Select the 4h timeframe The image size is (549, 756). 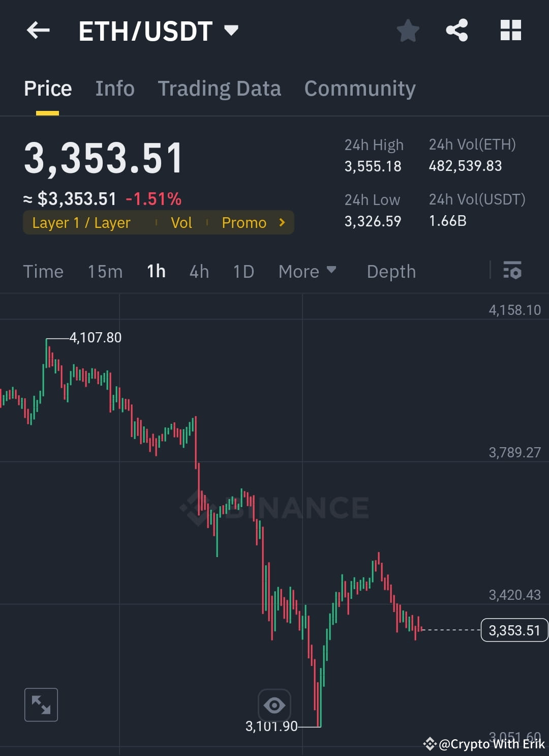pos(199,271)
